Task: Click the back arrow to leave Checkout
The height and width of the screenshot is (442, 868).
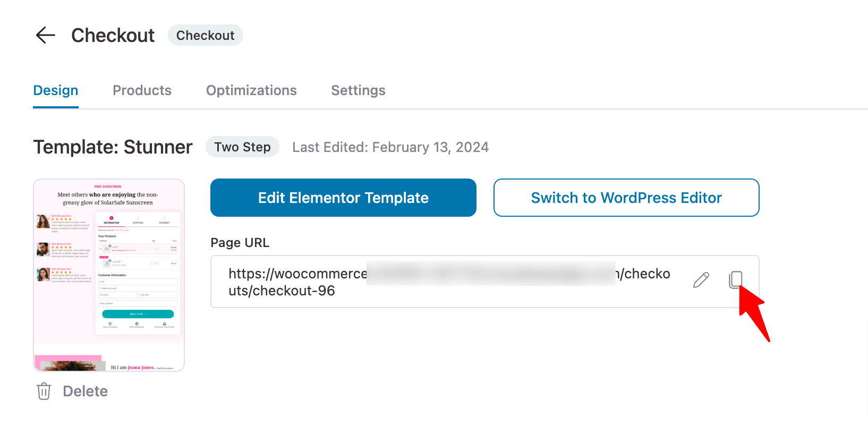Action: pyautogui.click(x=45, y=35)
